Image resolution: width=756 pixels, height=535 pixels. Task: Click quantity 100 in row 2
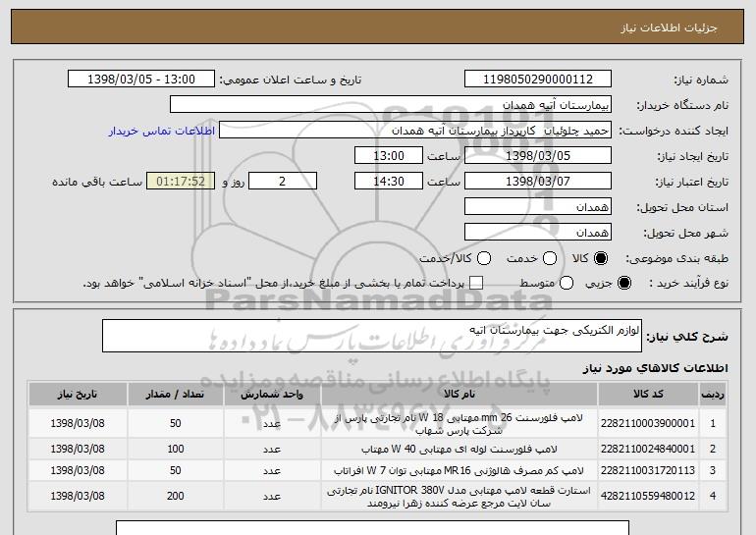[x=176, y=450]
